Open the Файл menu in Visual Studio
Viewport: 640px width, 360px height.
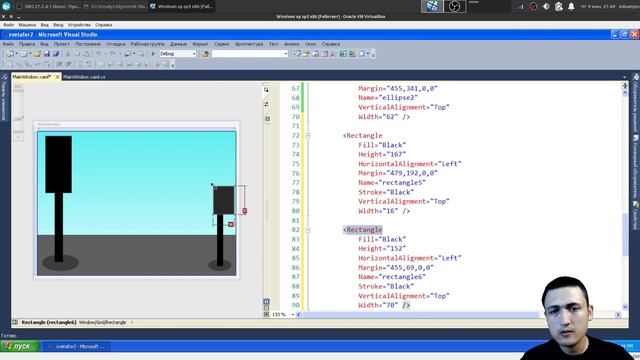tap(8, 44)
